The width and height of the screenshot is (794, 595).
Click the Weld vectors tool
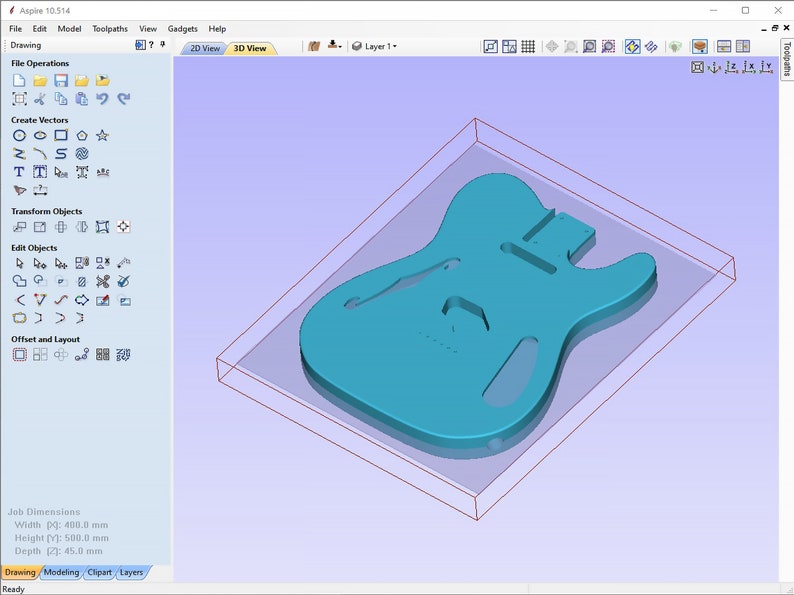tap(19, 282)
